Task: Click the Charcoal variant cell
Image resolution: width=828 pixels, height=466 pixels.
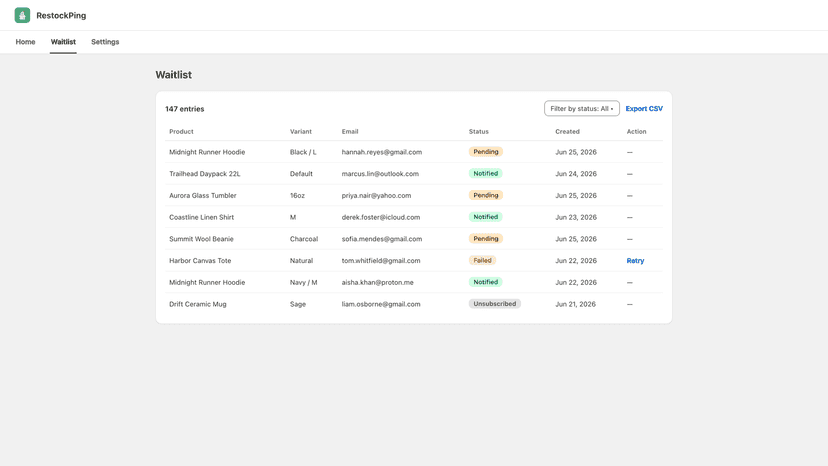Action: (304, 239)
